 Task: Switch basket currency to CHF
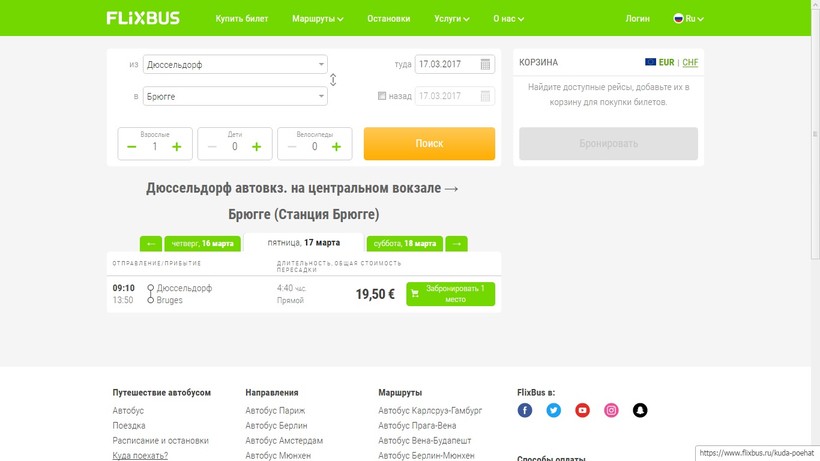pyautogui.click(x=690, y=62)
